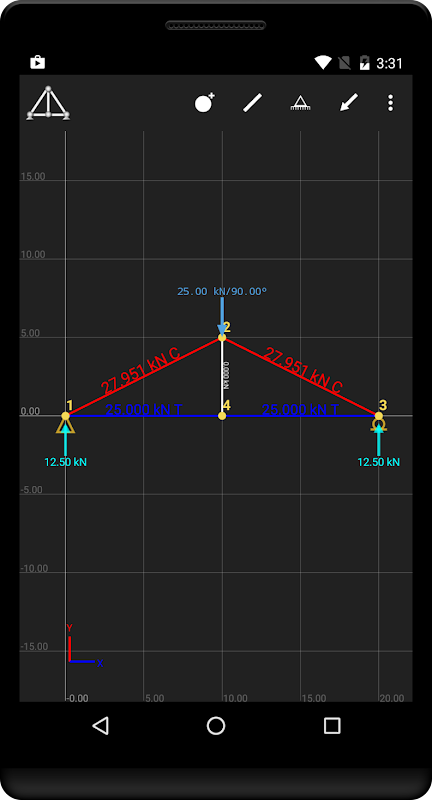Tap the left cyan reaction arrow
The height and width of the screenshot is (800, 432).
[x=65, y=439]
